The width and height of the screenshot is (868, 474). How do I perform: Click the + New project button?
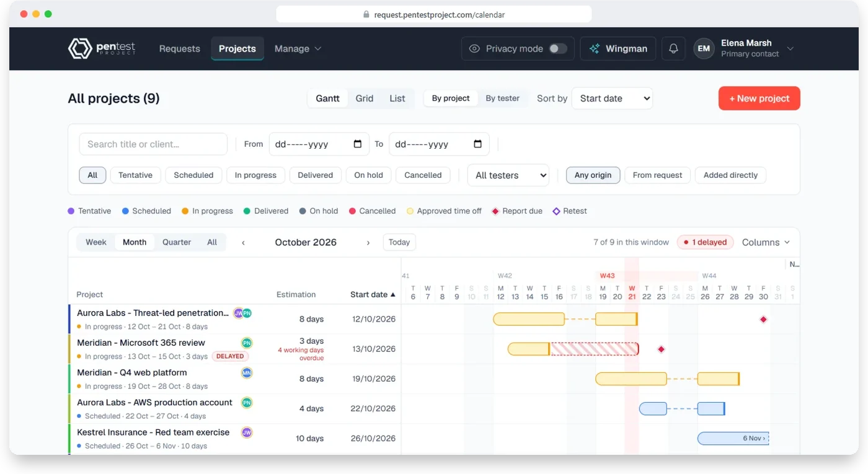(x=759, y=98)
